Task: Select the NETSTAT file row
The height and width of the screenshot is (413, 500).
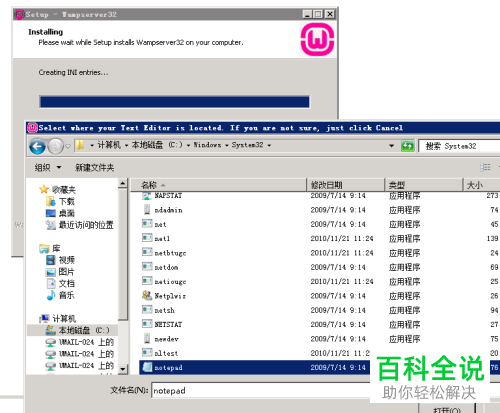Action: 319,324
